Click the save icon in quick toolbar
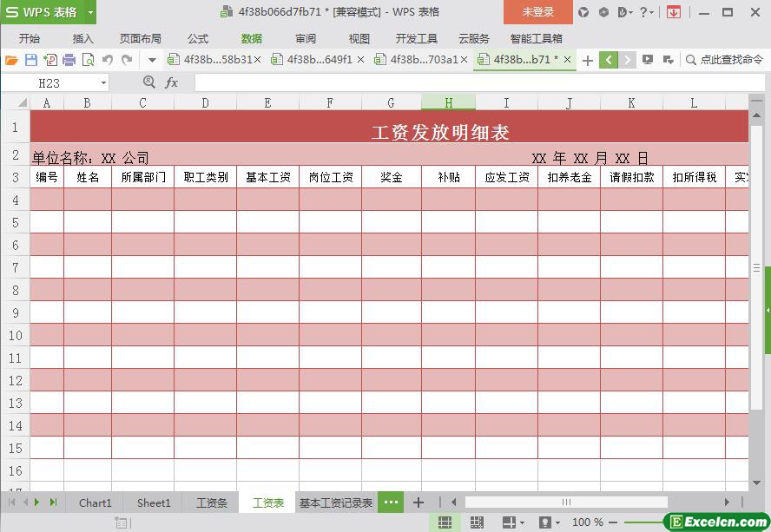Viewport: 771px width, 532px height. click(x=31, y=60)
